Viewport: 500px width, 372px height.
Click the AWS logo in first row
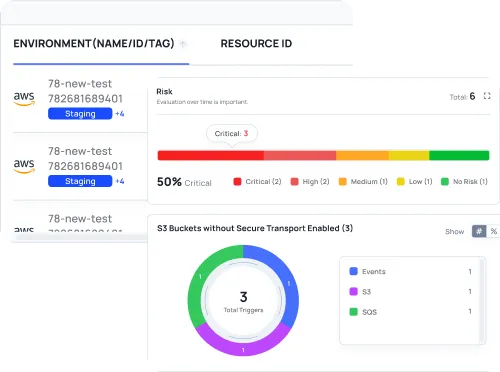24,99
